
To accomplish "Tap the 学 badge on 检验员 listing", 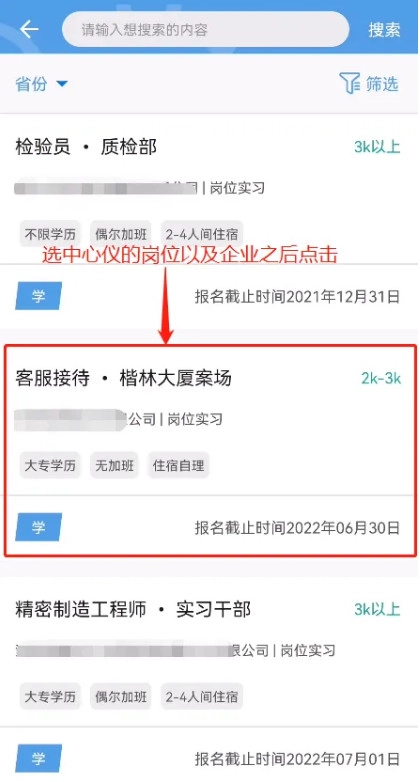I will point(38,296).
